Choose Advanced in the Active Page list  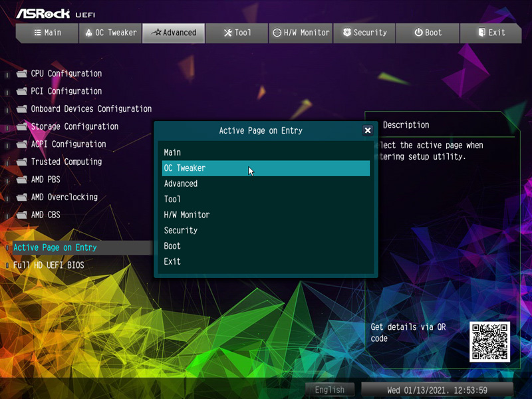(266, 184)
